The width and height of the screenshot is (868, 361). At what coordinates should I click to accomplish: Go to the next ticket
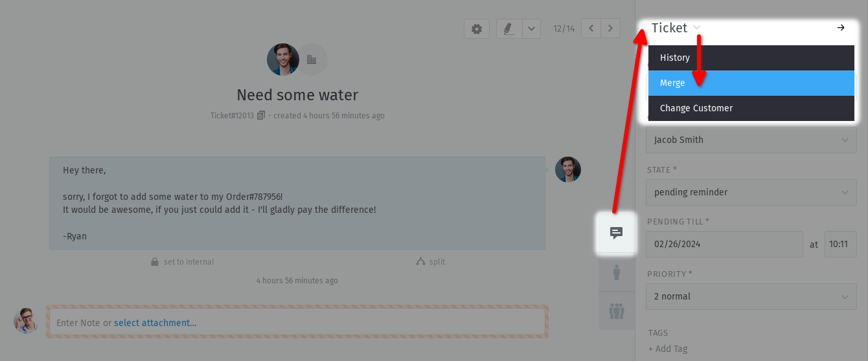click(610, 28)
